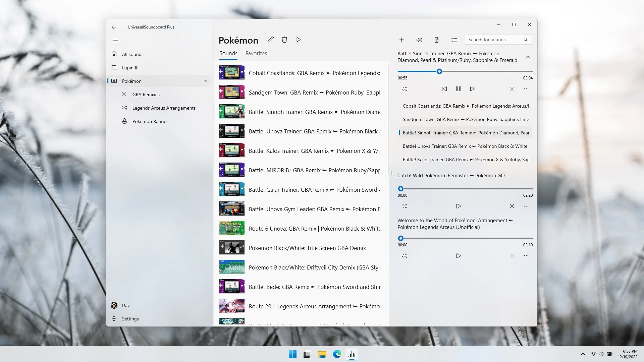Adjust volume of Battle! Sinnoh Trainer player
The image size is (644, 362).
click(405, 89)
